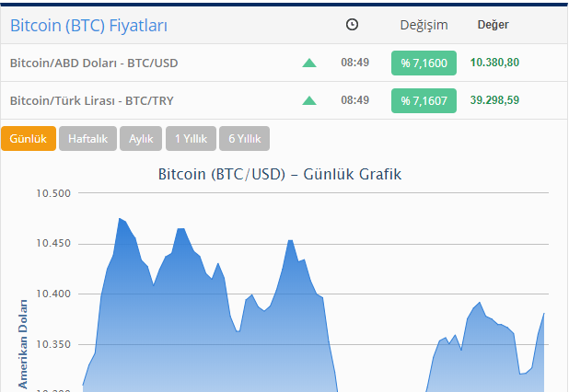Open the Bitcoin/ABD Doları - BTC/USD link
Image resolution: width=569 pixels, height=392 pixels.
tap(94, 63)
